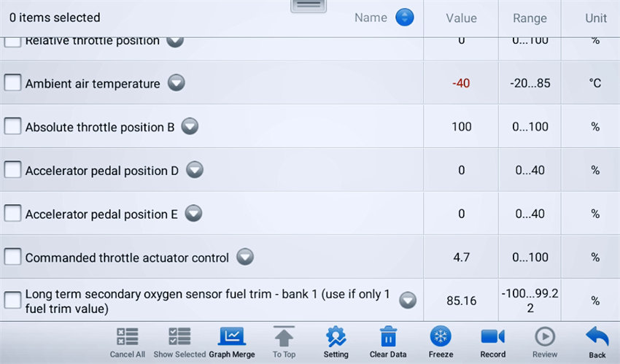Click the Range column header

pos(530,18)
